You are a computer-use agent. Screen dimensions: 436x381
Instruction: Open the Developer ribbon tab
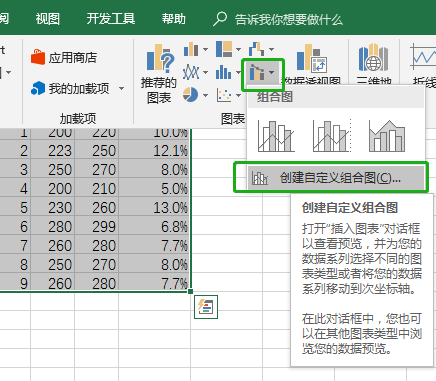click(111, 19)
